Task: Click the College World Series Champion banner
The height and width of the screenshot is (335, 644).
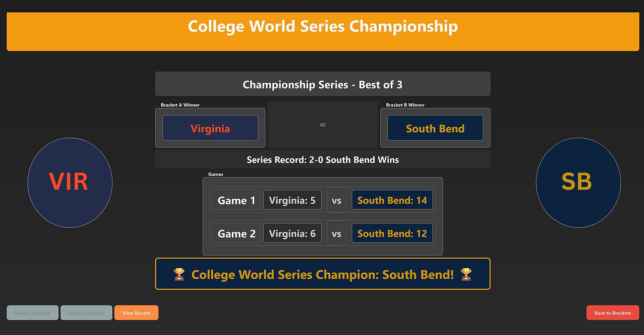Action: (323, 274)
